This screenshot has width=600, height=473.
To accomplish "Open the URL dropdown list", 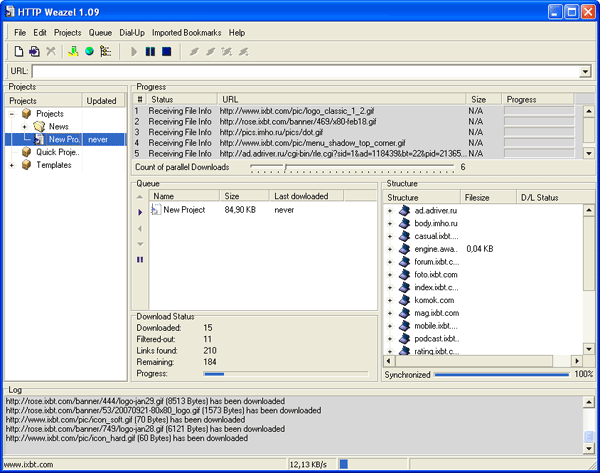I will [586, 72].
